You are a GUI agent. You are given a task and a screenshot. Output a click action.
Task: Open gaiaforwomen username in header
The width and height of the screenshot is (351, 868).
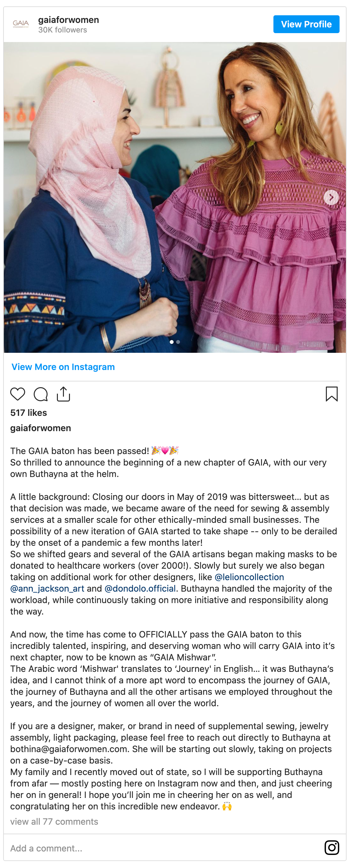[x=69, y=20]
